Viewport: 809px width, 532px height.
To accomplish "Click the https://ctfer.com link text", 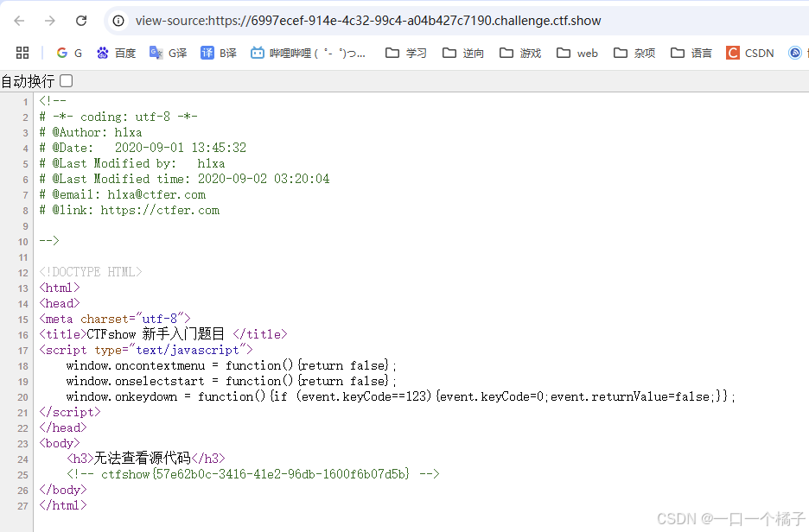I will (x=160, y=211).
